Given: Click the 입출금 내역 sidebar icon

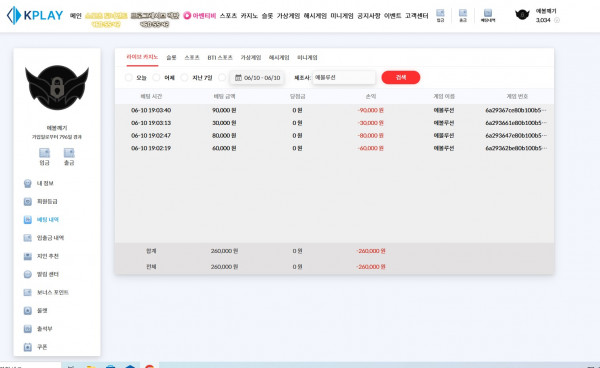Looking at the screenshot, I should point(28,238).
